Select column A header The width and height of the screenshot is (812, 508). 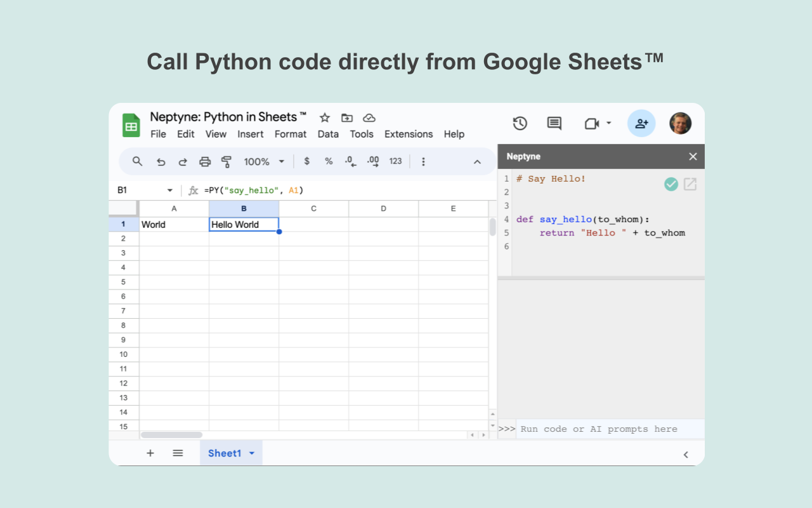pos(174,209)
